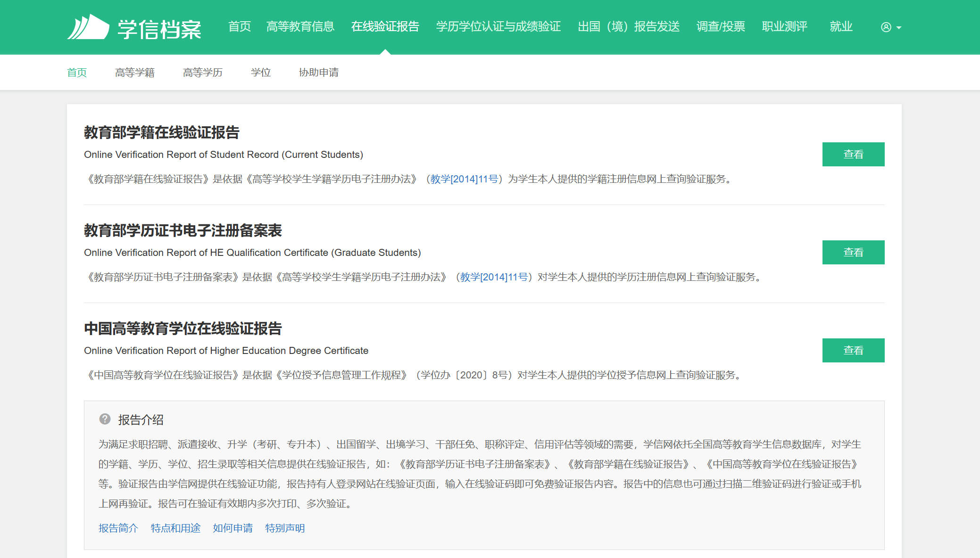Switch to the 学位 sub-tab
This screenshot has height=558, width=980.
point(260,73)
